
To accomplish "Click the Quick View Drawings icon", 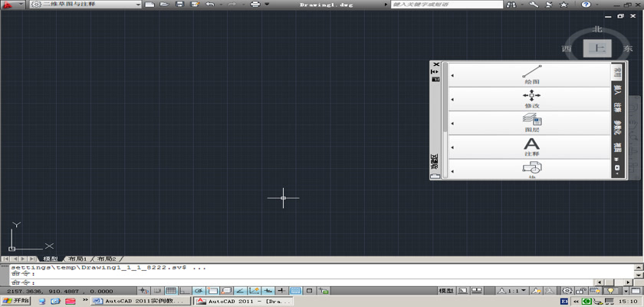I will click(476, 291).
